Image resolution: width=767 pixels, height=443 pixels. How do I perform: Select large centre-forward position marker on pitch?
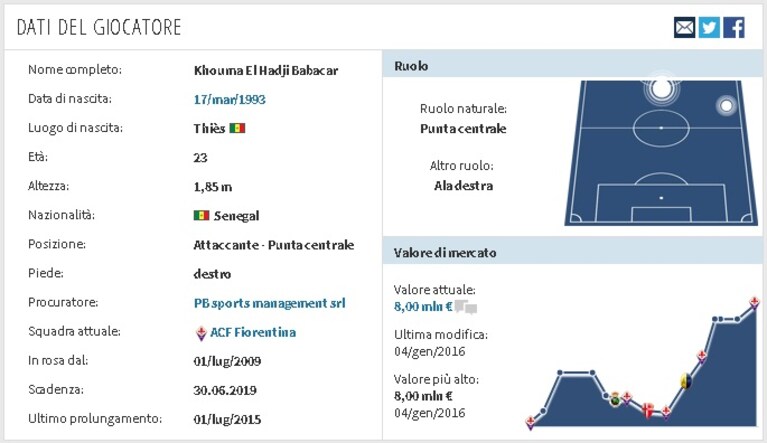[662, 89]
